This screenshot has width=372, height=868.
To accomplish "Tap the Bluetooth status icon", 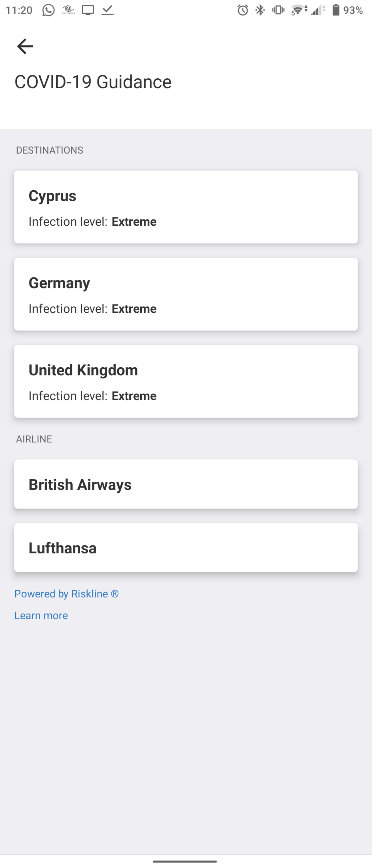I will [260, 10].
